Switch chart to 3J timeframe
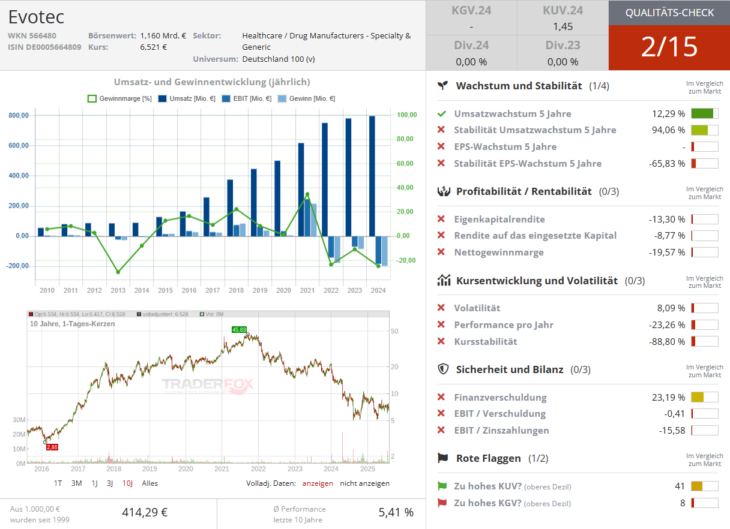 110,483
